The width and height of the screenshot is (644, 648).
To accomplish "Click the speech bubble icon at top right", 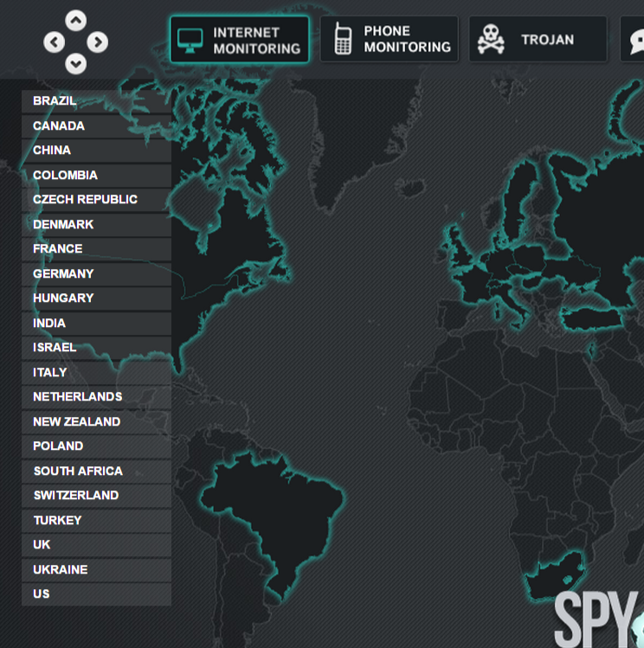I will tap(636, 40).
